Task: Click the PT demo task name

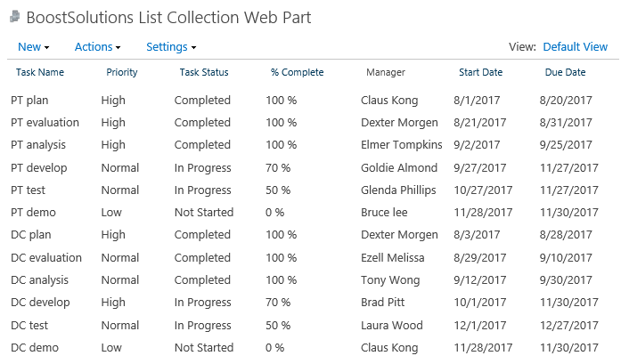Action: 33,213
